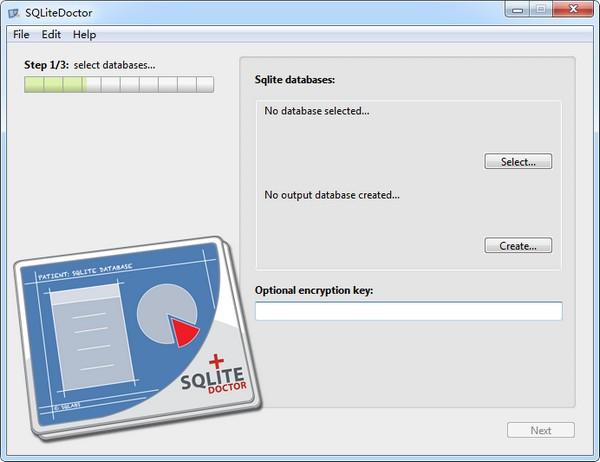The height and width of the screenshot is (462, 600).
Task: Click the SQLite Doctor logo image
Action: [x=138, y=338]
